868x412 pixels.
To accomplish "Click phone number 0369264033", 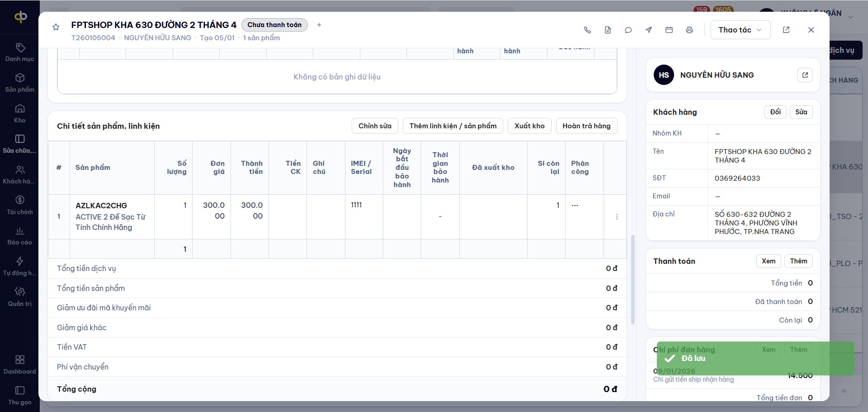I will tap(737, 178).
